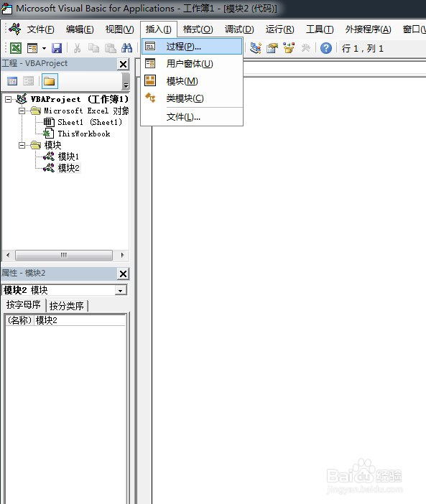
Task: Open project panel toolbar overflow arrow
Action: (x=126, y=81)
